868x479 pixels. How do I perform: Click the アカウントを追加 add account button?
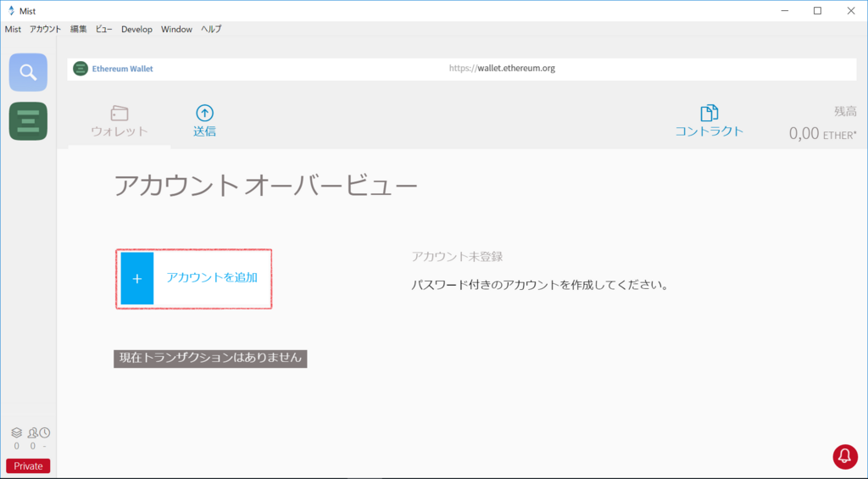point(194,279)
